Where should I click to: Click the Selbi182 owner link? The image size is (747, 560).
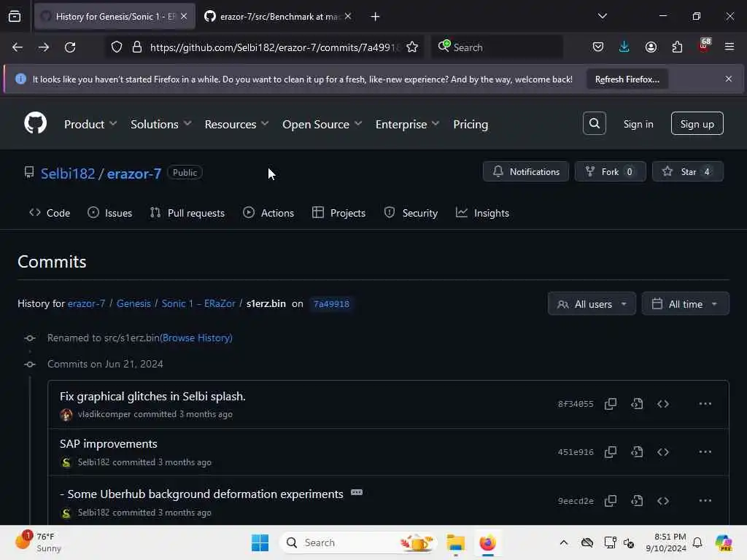[68, 174]
